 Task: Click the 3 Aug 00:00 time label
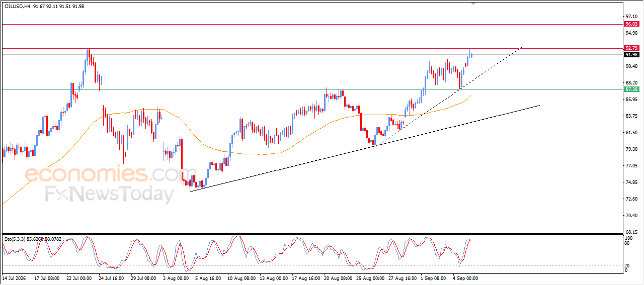176,278
